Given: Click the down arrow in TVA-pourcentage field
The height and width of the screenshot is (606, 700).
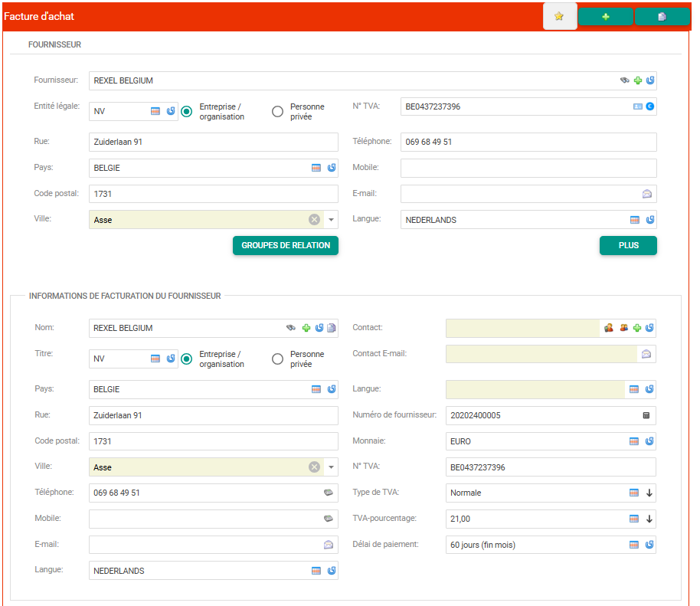Looking at the screenshot, I should coord(649,519).
